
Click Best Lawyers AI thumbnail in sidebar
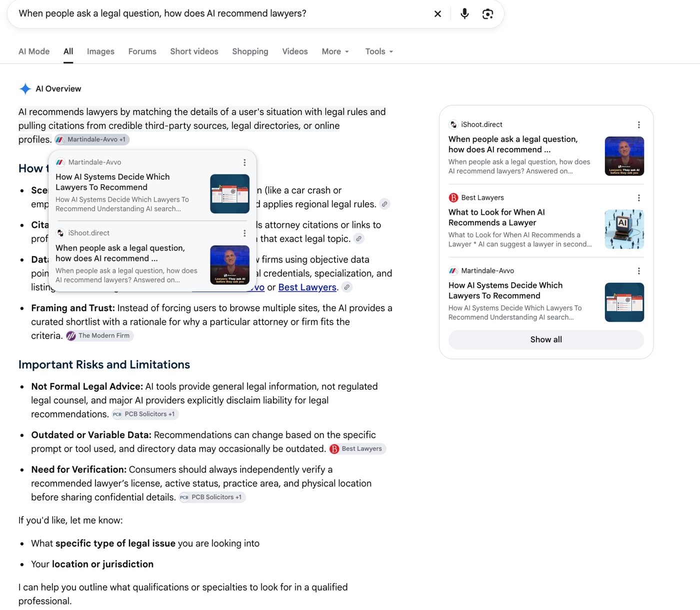624,229
